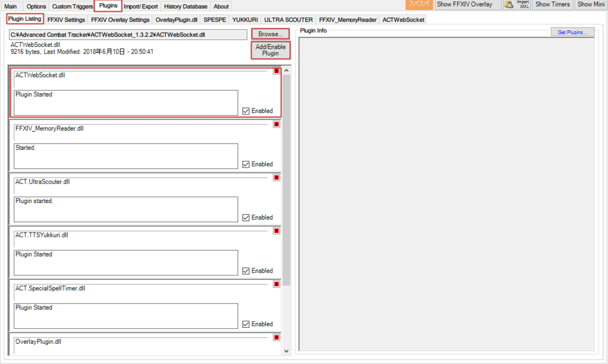Open the ULTRA SCOUTER sub-tab

pyautogui.click(x=289, y=20)
